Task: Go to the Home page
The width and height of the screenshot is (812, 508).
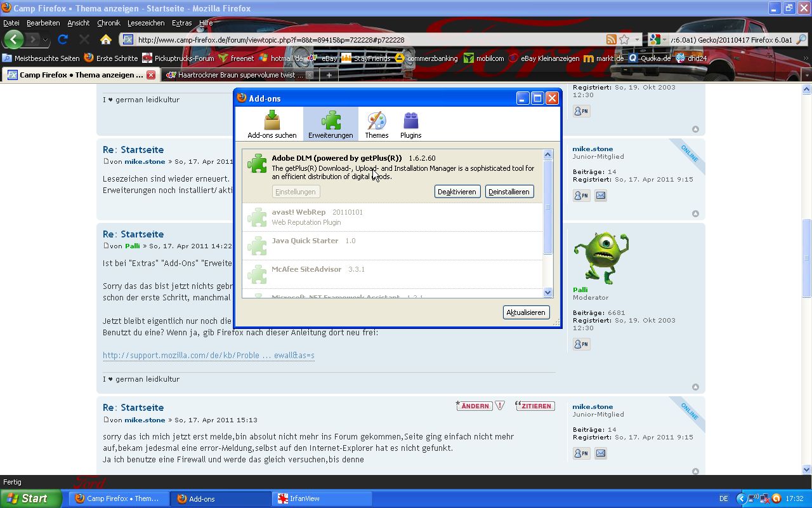Action: point(106,39)
